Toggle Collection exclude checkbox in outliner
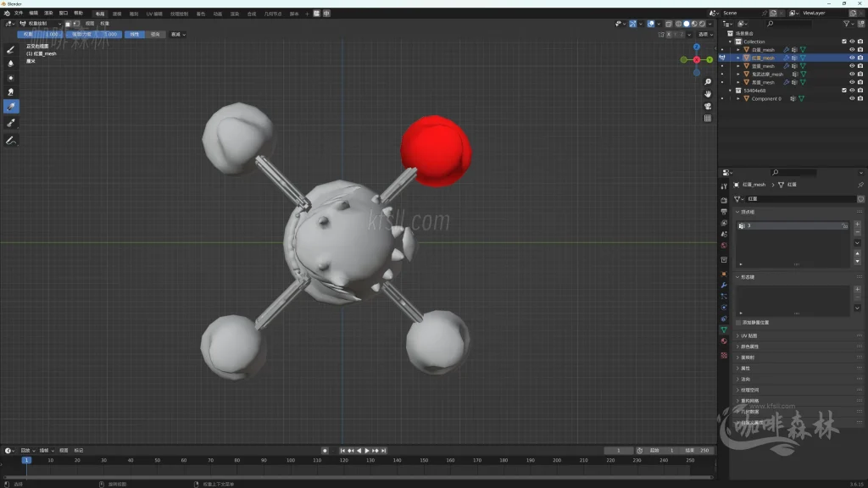 (843, 42)
